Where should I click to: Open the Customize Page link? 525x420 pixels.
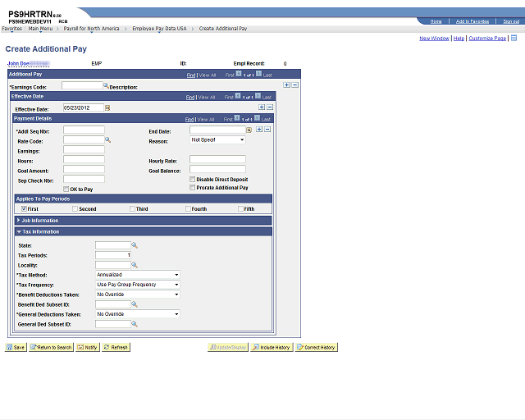coord(487,39)
